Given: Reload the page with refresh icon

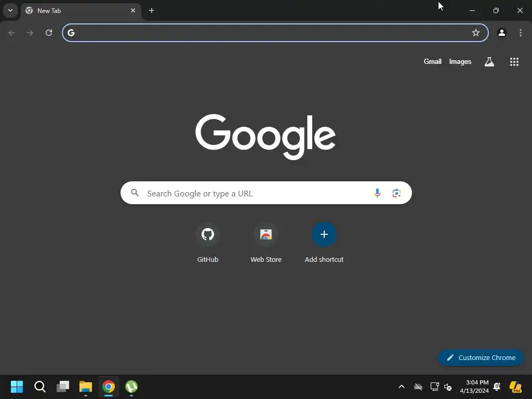Looking at the screenshot, I should coord(49,33).
